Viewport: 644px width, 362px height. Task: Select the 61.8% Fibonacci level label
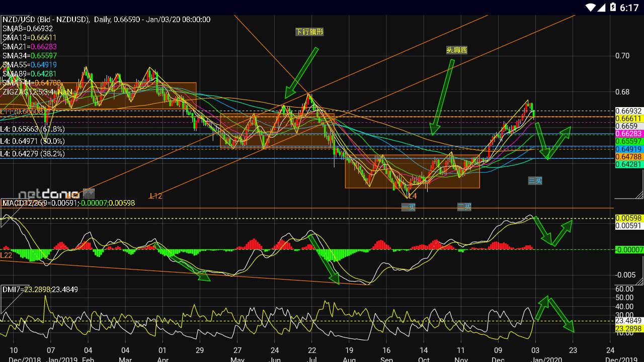point(33,129)
